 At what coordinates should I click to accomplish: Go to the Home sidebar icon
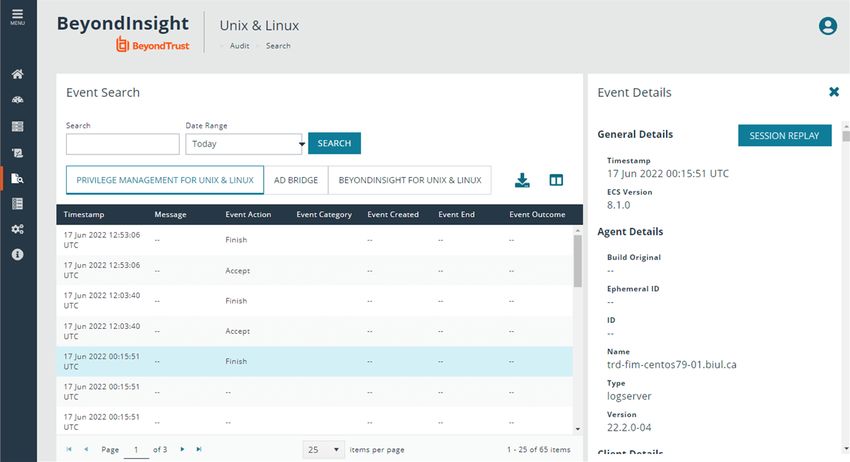pos(17,74)
